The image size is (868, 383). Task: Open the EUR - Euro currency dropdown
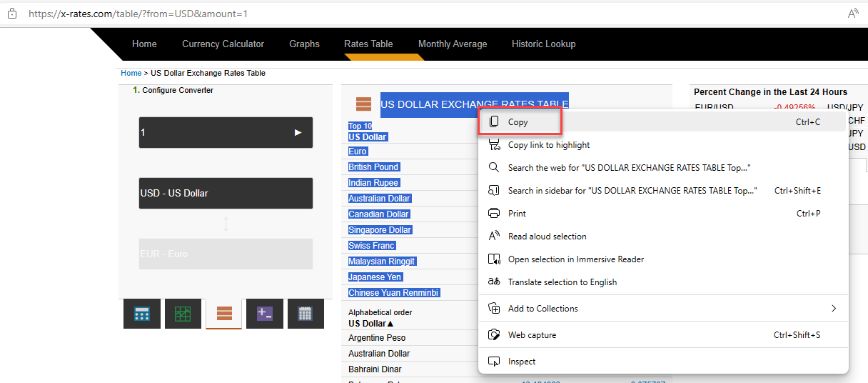(x=226, y=254)
